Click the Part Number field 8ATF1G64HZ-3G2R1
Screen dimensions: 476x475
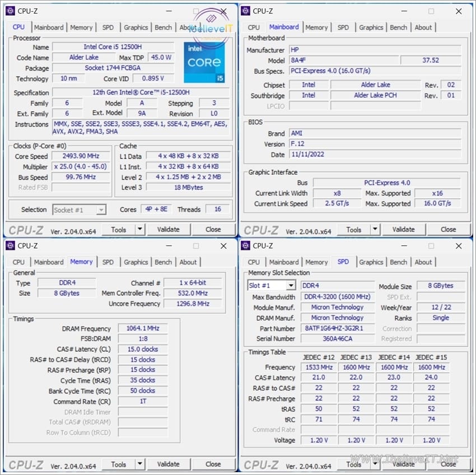point(338,328)
